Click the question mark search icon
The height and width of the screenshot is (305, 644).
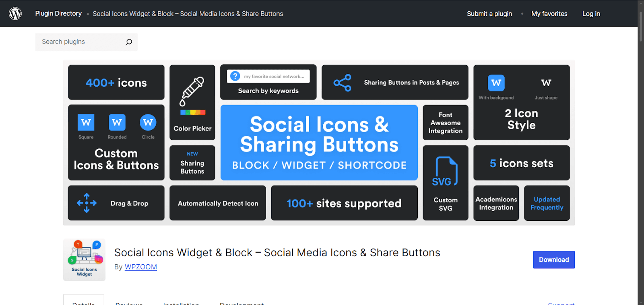[235, 76]
